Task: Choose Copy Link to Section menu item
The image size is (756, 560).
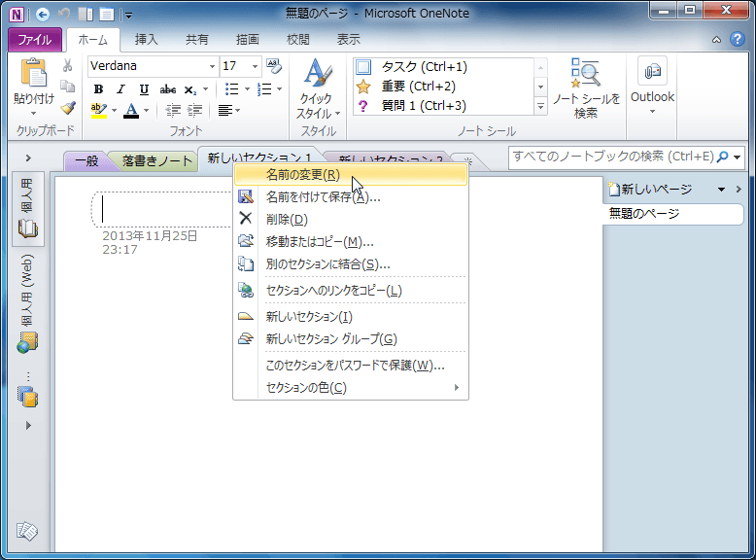Action: (x=351, y=291)
